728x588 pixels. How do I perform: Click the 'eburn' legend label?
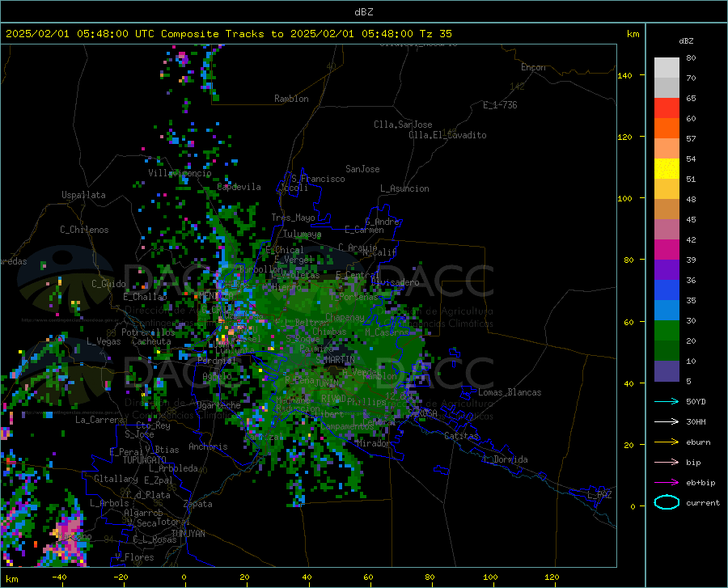tap(698, 442)
